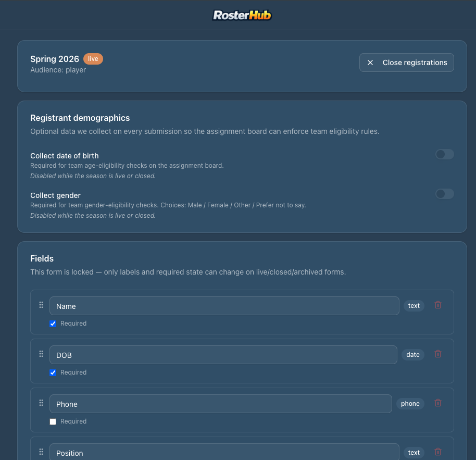Click the Collect date of birth label
The width and height of the screenshot is (476, 460).
65,156
